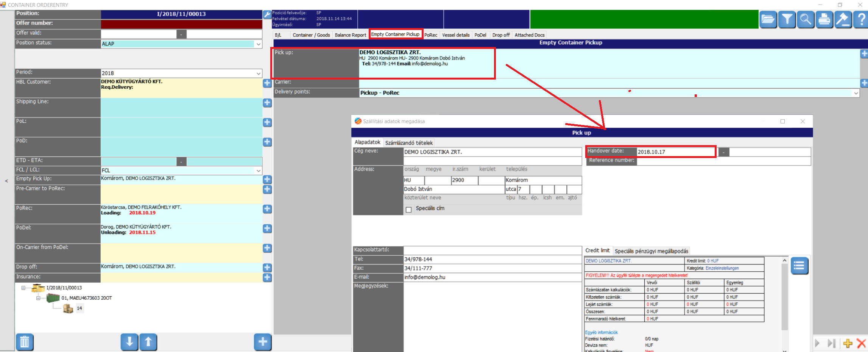This screenshot has height=352, width=868.
Task: Click the funnel filter toolbar icon
Action: click(787, 19)
